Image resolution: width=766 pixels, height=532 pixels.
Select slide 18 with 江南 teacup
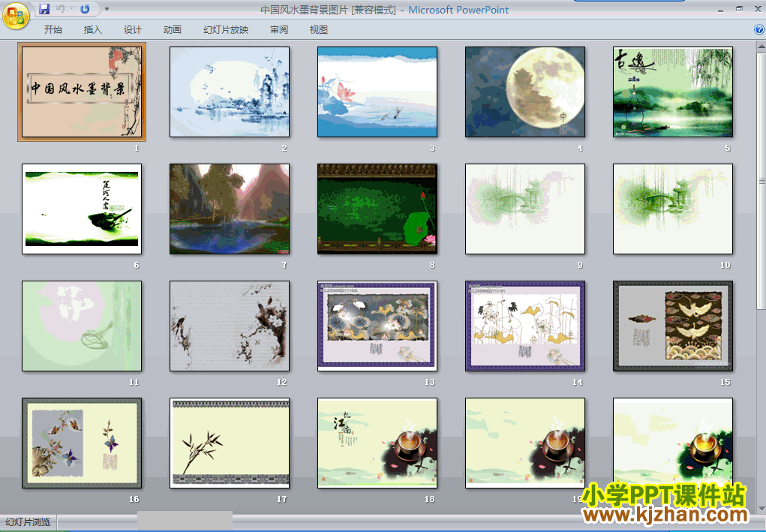point(377,443)
